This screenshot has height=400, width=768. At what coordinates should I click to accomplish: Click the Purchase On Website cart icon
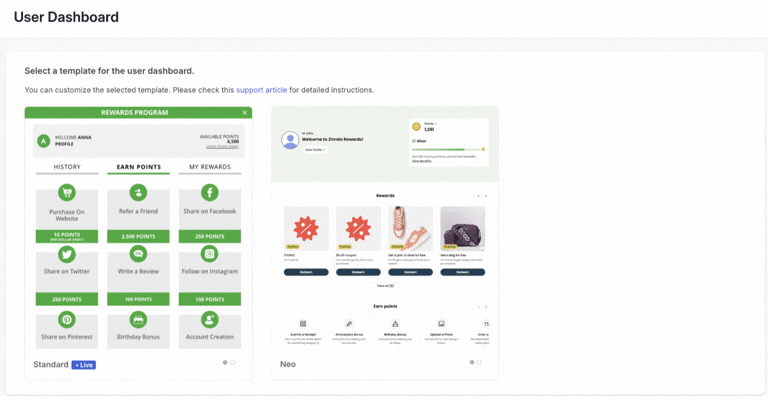67,192
